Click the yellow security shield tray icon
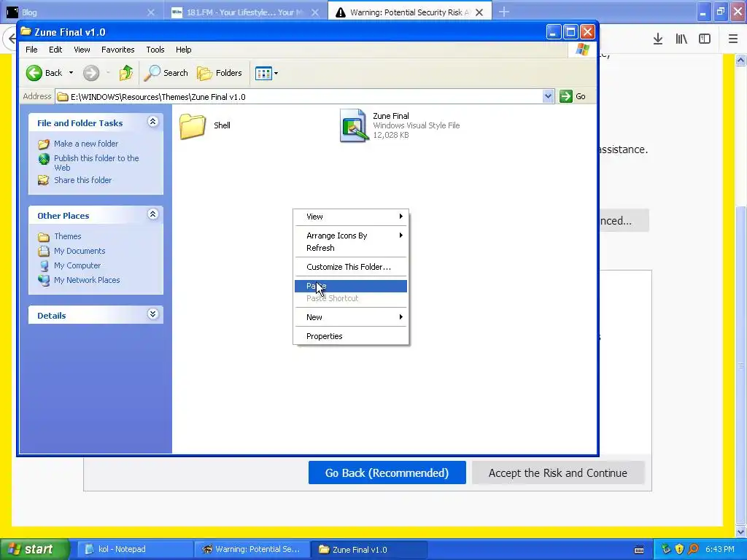 coord(679,550)
